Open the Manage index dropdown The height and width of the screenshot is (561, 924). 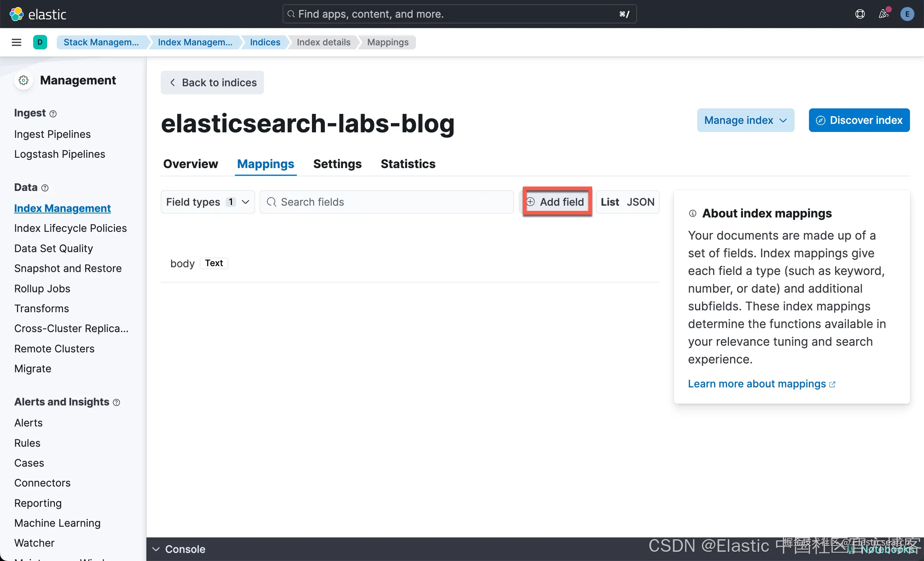coord(745,120)
